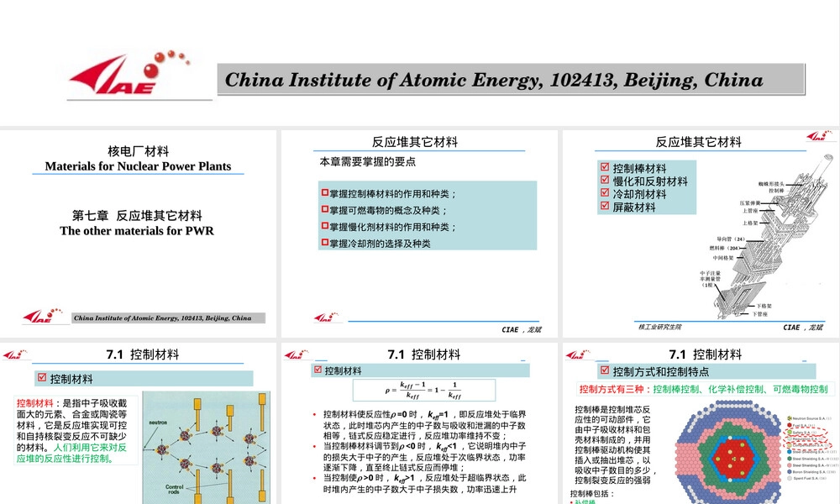The image size is (840, 504).
Task: Click the '燃料棒（204）' label on the assembly diagram
Action: click(724, 248)
